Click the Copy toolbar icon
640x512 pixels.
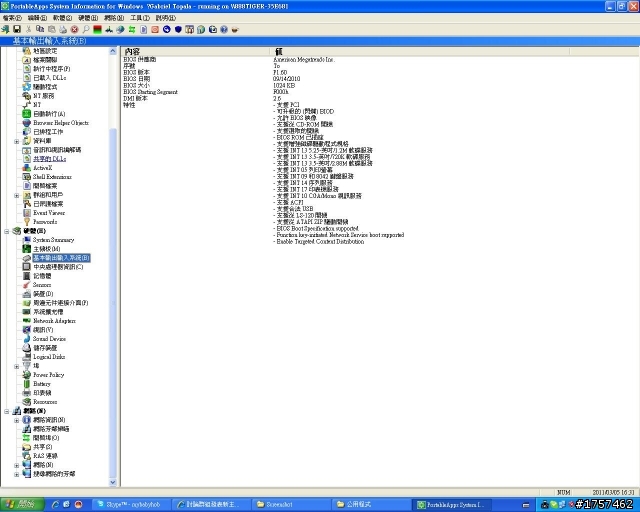[x=40, y=29]
